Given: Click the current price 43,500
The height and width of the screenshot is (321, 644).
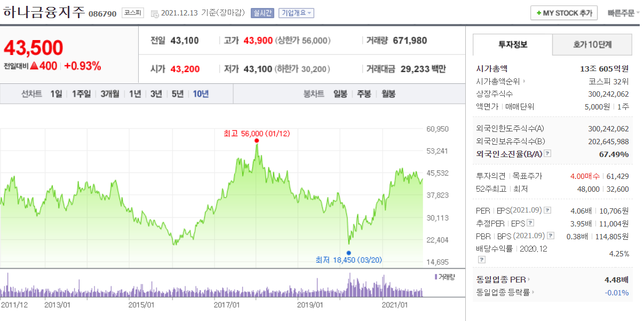Looking at the screenshot, I should (34, 48).
